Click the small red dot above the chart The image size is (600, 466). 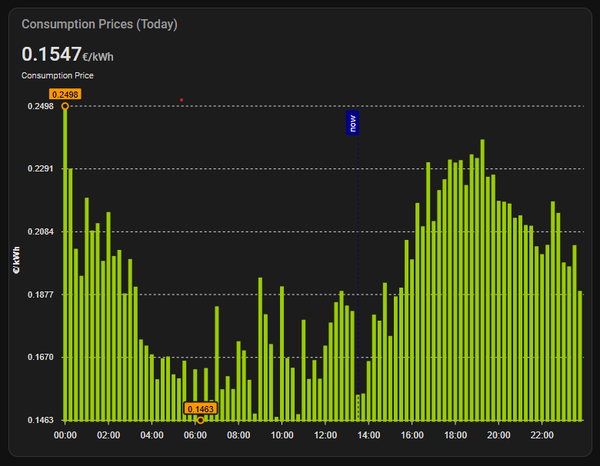(181, 100)
